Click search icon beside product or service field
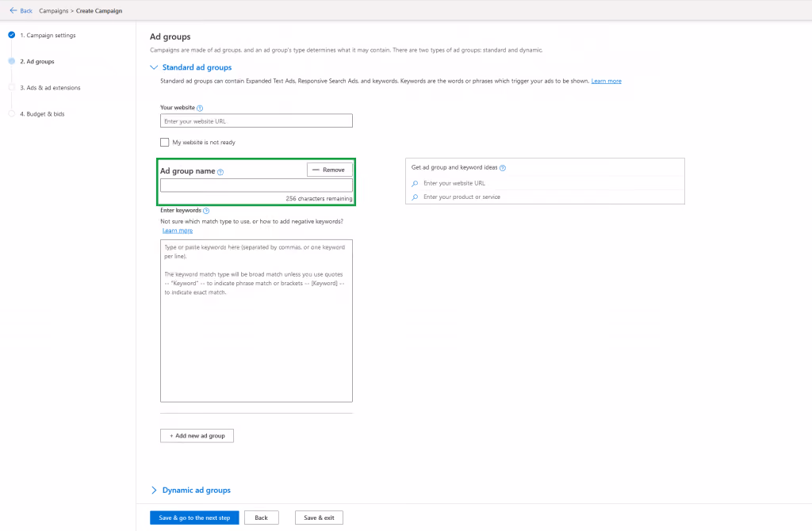This screenshot has width=812, height=531. (415, 197)
